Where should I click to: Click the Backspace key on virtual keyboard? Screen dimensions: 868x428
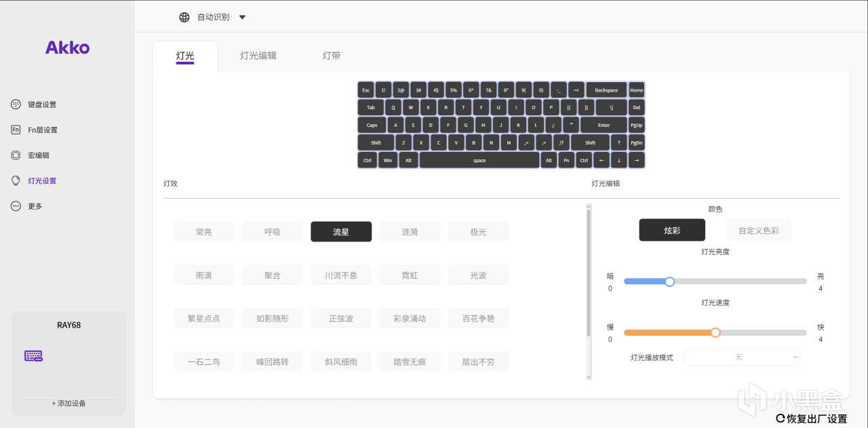(606, 90)
